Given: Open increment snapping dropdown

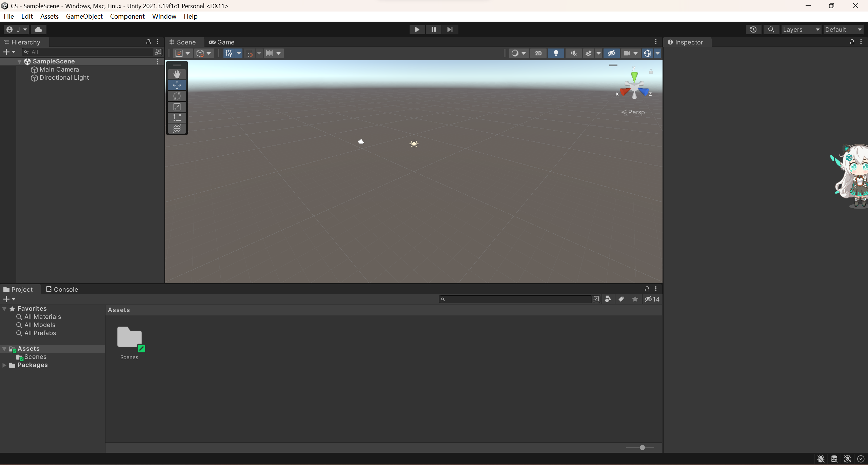Looking at the screenshot, I should pyautogui.click(x=273, y=53).
